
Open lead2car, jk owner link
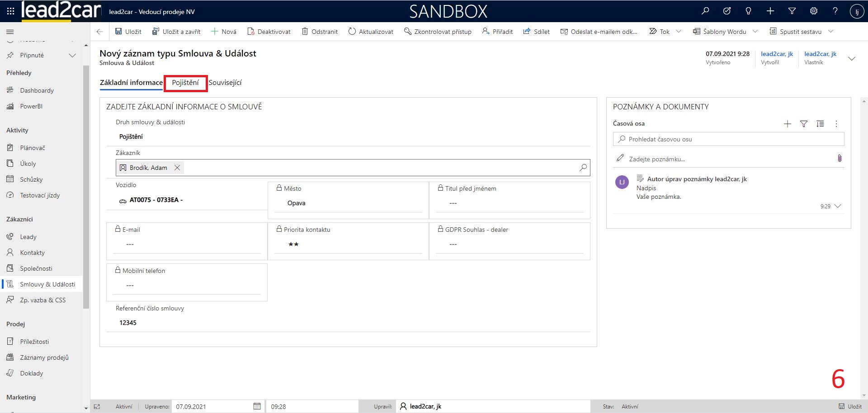tap(820, 54)
